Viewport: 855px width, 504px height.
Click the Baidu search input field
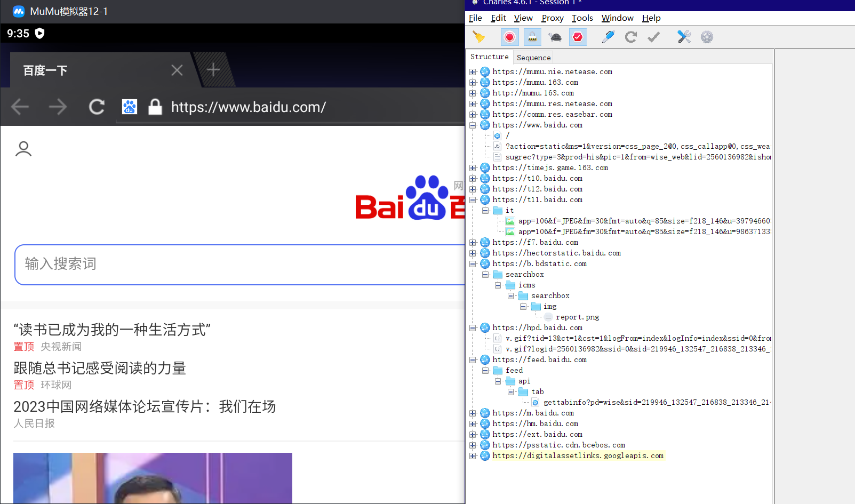click(240, 265)
